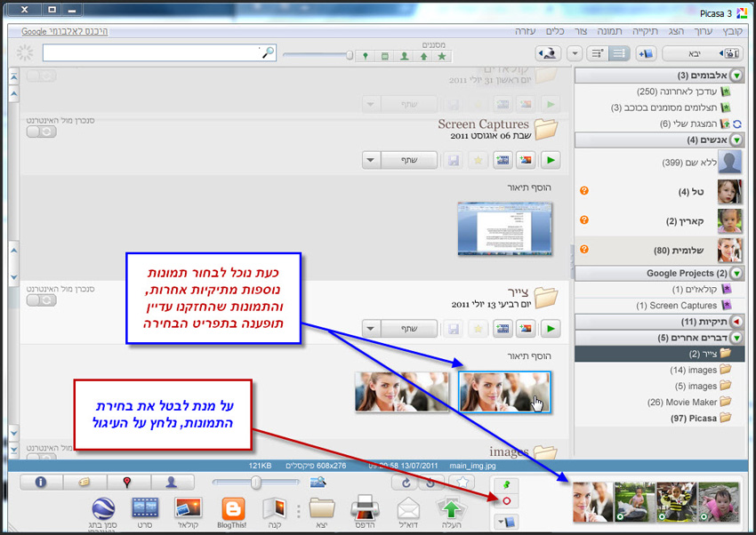
Task: Toggle internet sync for Screen Captures
Action: click(42, 132)
